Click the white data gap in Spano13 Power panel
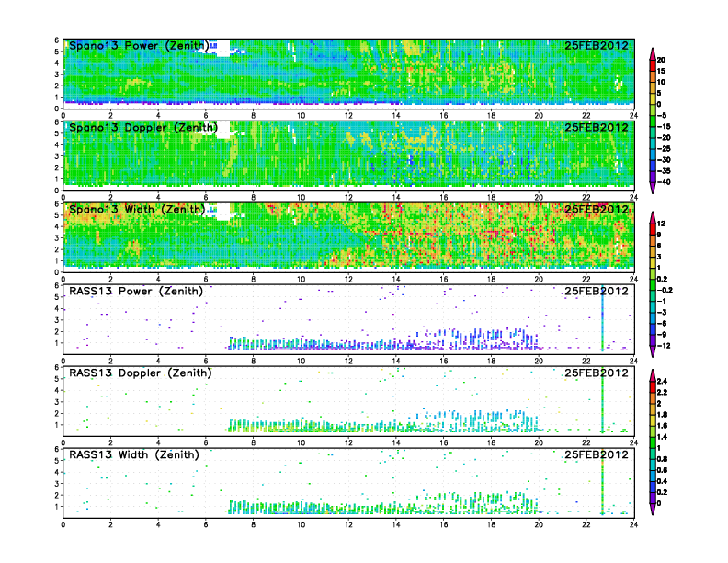Viewport: 728px width, 563px height. click(222, 49)
